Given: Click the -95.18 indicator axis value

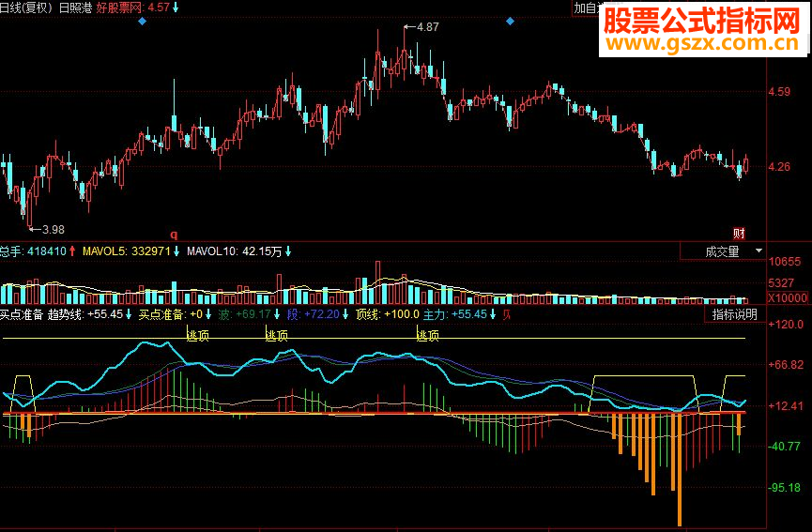Looking at the screenshot, I should click(x=784, y=488).
